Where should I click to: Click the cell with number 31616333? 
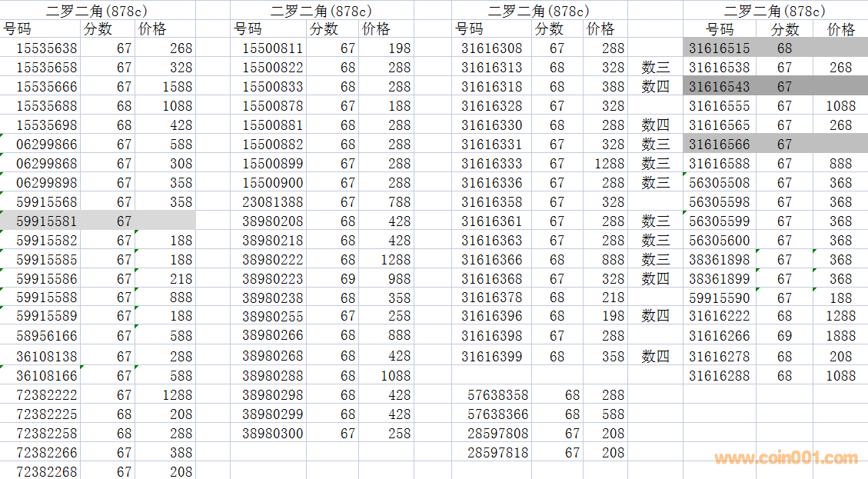click(x=491, y=163)
